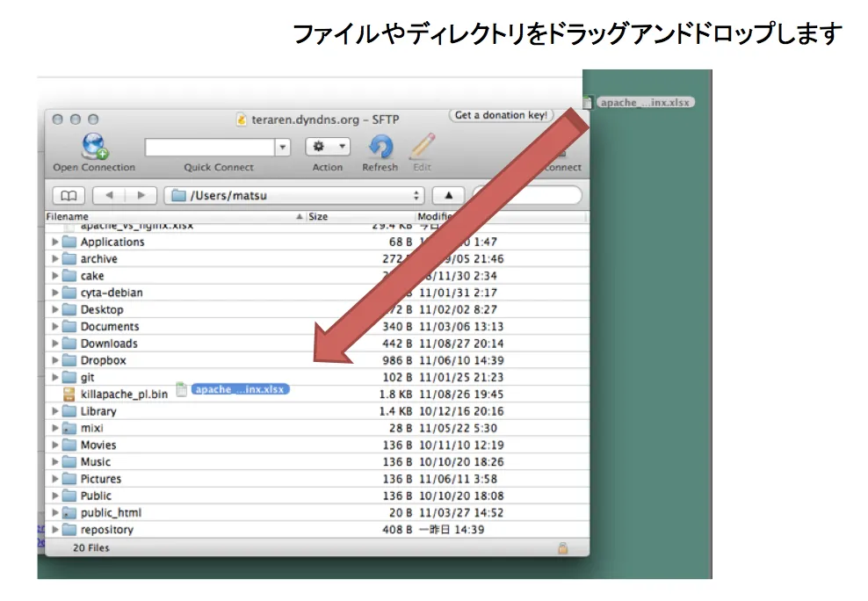The width and height of the screenshot is (868, 601).
Task: Click the Edit pencil icon
Action: (423, 147)
